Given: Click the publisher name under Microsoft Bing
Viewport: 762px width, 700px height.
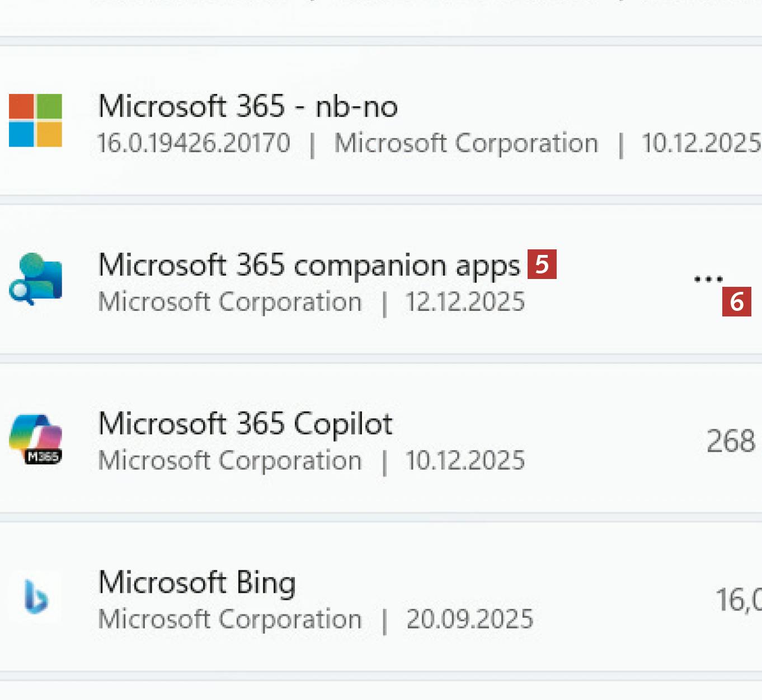Looking at the screenshot, I should pos(230,619).
